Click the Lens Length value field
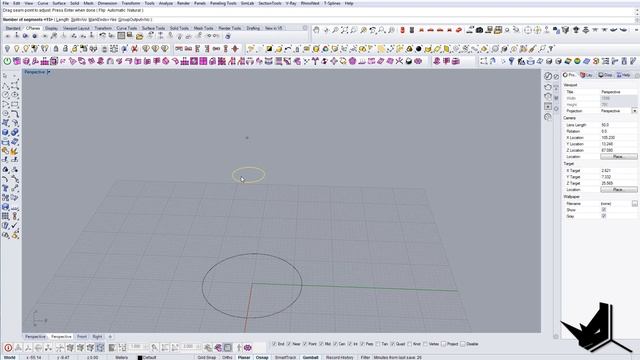 coord(618,125)
